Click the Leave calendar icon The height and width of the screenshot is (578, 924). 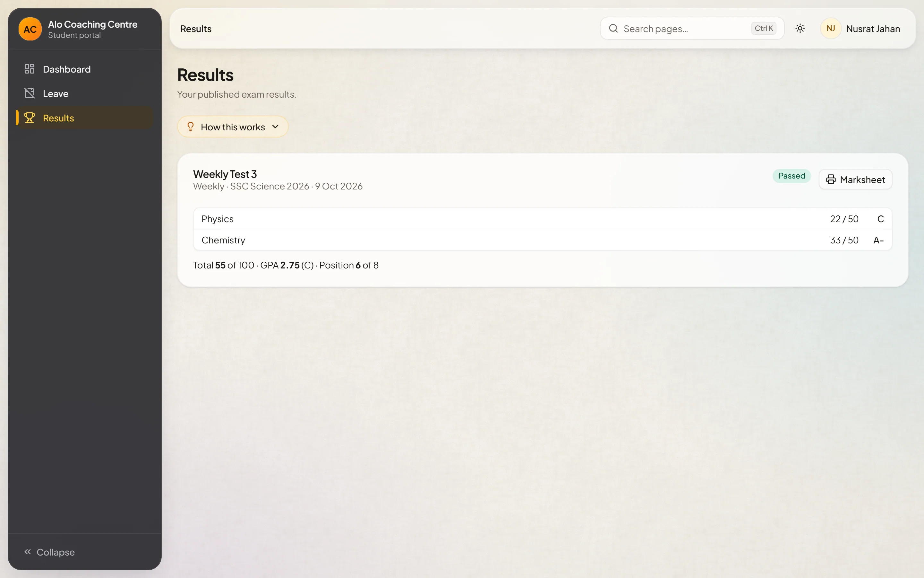pos(30,93)
